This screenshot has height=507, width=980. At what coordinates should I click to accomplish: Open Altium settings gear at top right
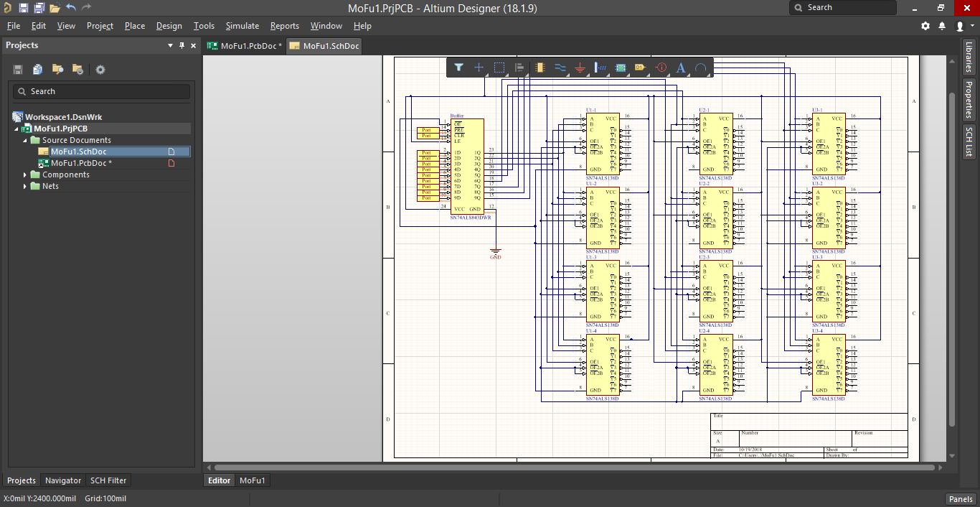pyautogui.click(x=925, y=26)
